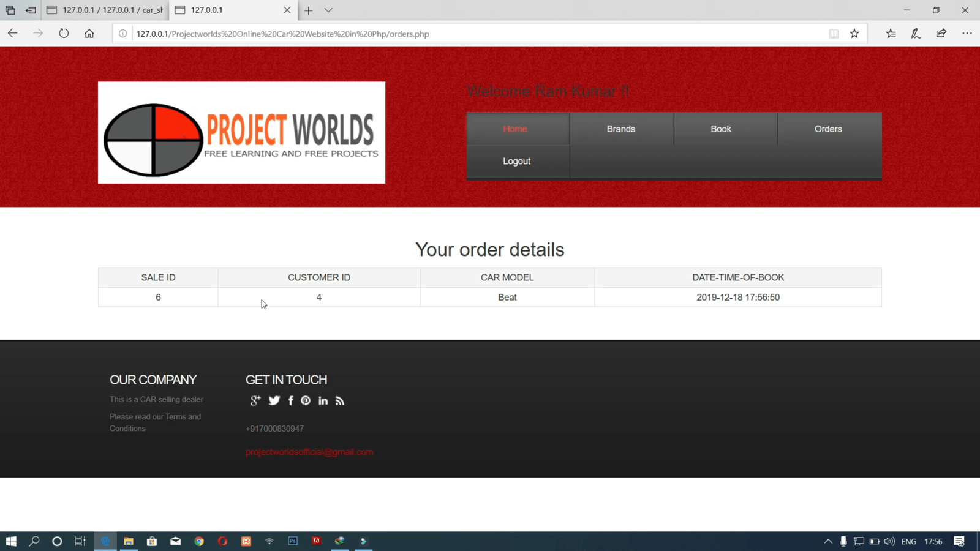980x551 pixels.
Task: Switch to the car_sh database tab
Action: (105, 10)
